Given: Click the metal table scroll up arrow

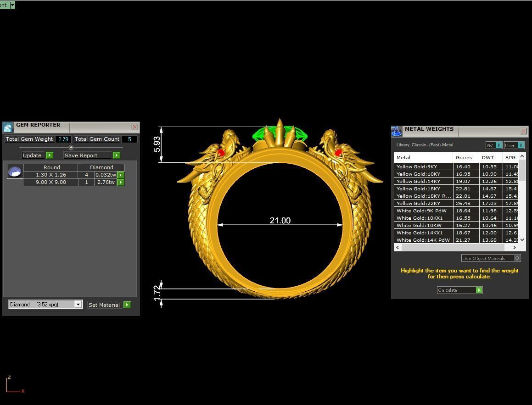Looking at the screenshot, I should (x=522, y=156).
